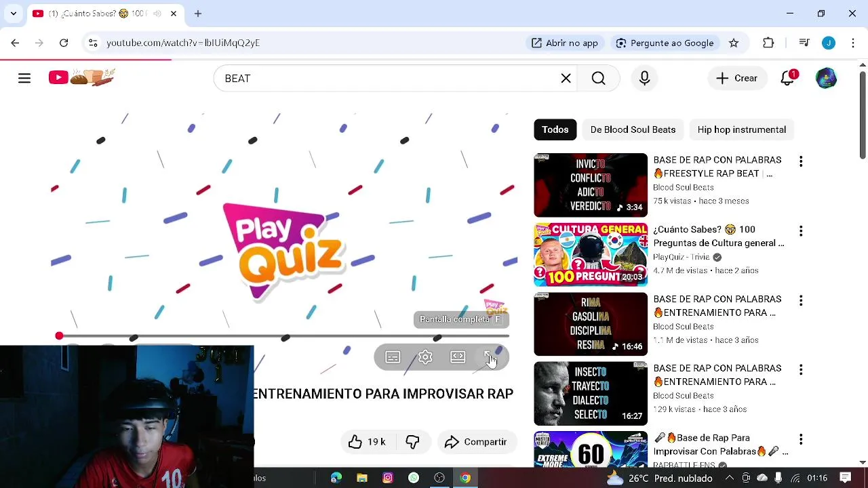Select the Hip hop instrumental chip

[x=742, y=129]
